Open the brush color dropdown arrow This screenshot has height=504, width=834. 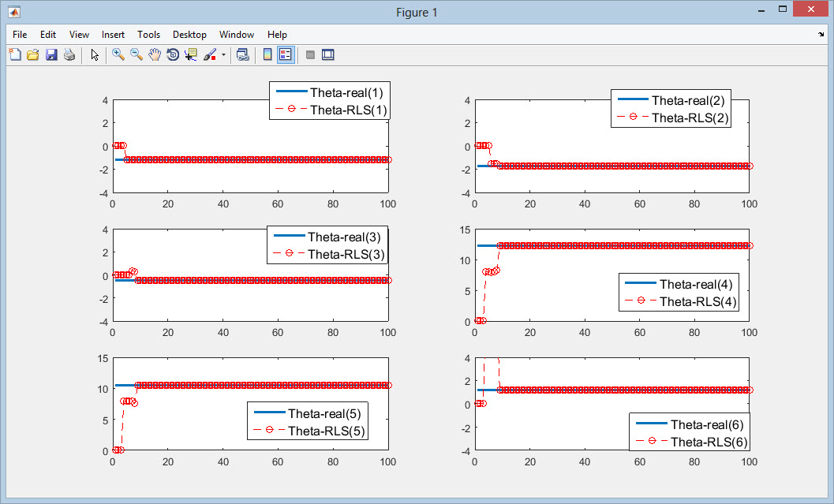[223, 54]
